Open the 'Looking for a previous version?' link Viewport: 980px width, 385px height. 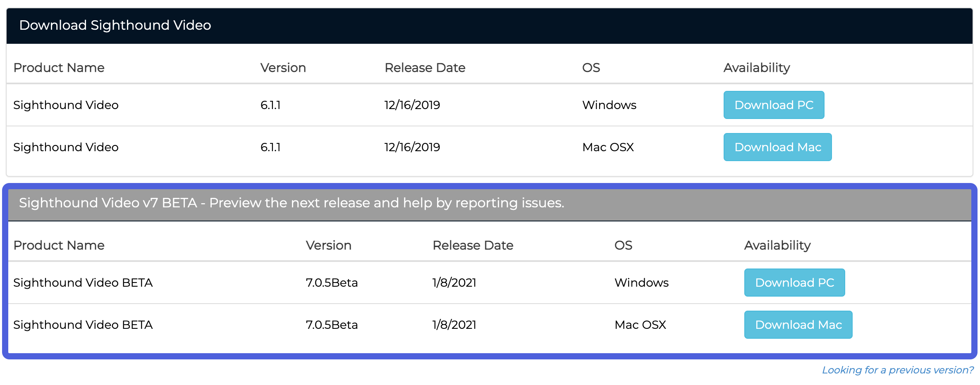click(x=898, y=370)
